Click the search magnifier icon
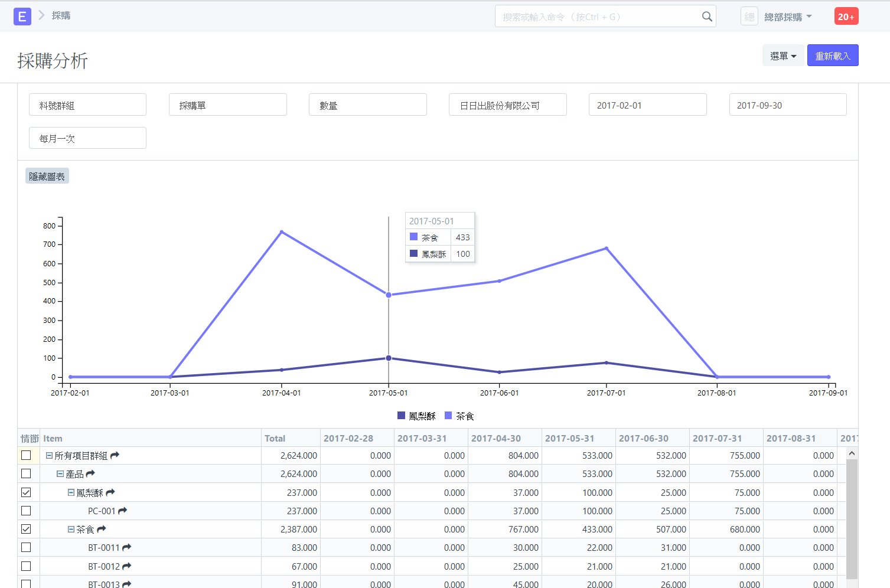The height and width of the screenshot is (588, 890). point(706,17)
